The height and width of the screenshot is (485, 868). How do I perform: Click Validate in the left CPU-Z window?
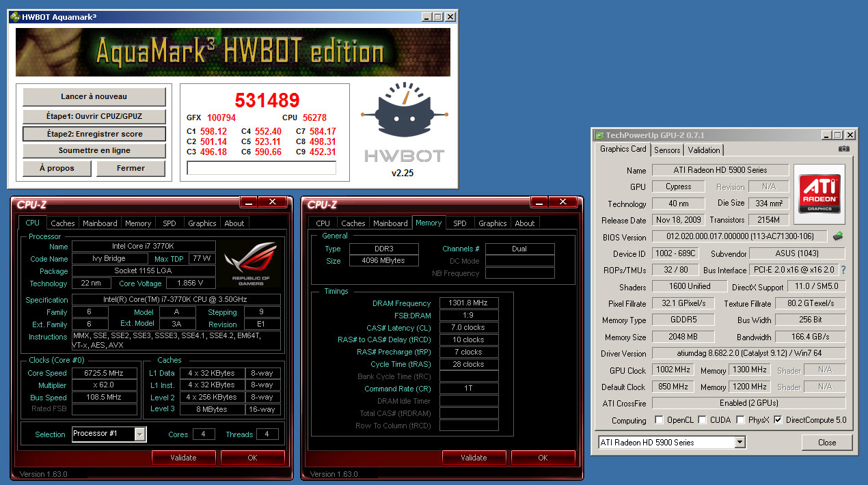183,458
